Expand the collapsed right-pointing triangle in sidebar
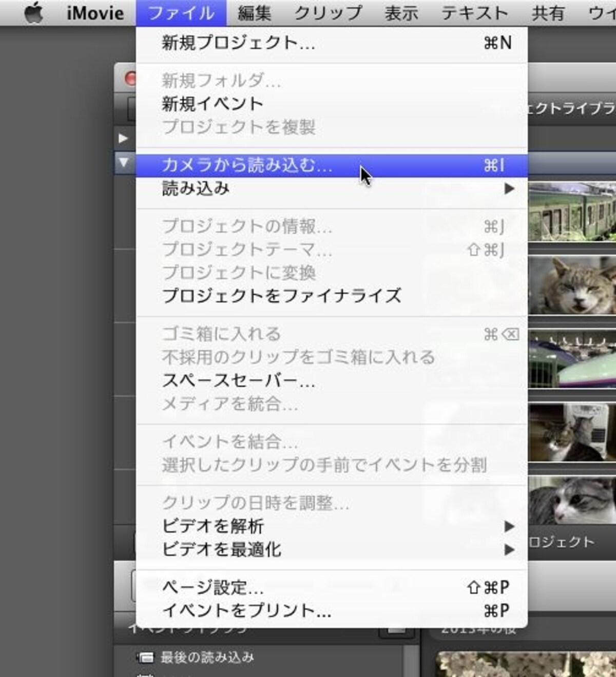Screen dimensions: 616x677 123,138
